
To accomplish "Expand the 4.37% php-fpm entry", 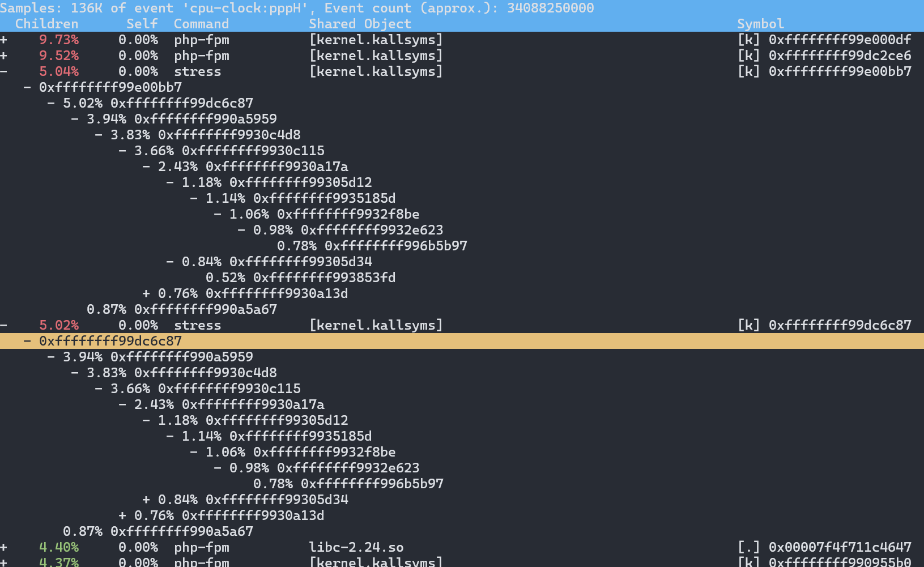I will (4, 562).
